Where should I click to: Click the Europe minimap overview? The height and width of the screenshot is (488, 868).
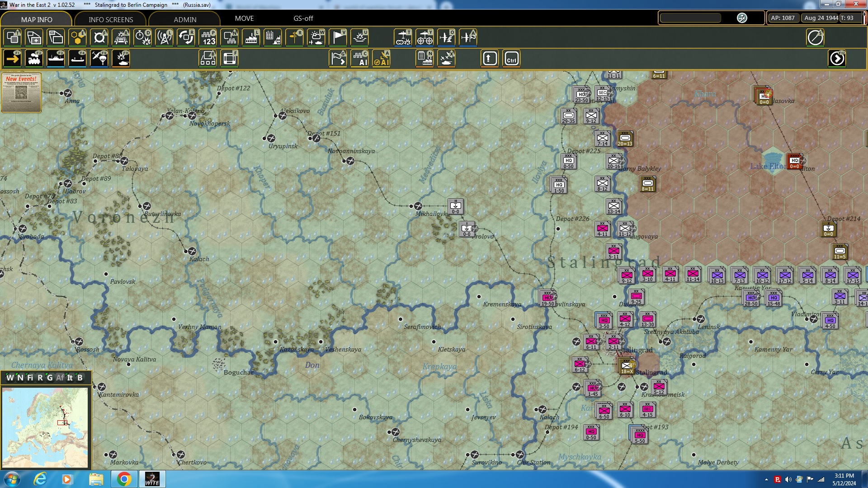(x=45, y=427)
